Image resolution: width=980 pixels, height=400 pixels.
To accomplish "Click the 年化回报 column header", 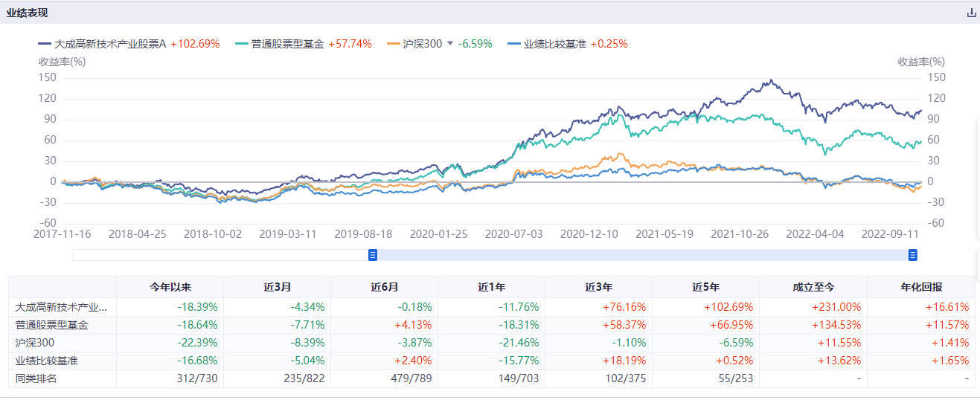I will coord(920,287).
